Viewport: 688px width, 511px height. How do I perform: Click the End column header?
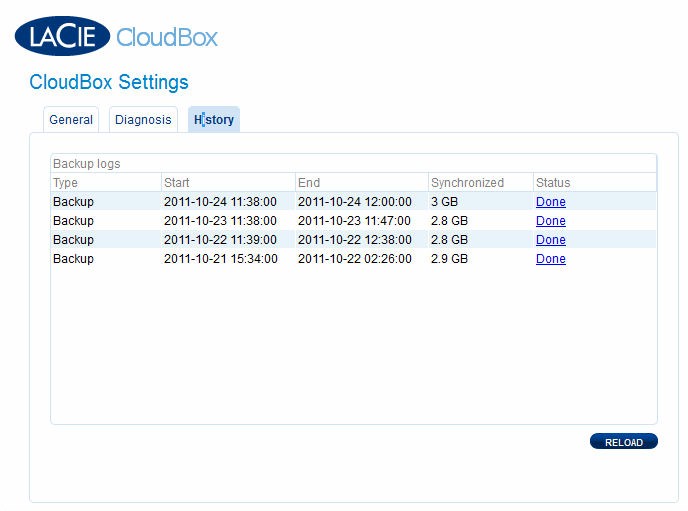click(362, 182)
